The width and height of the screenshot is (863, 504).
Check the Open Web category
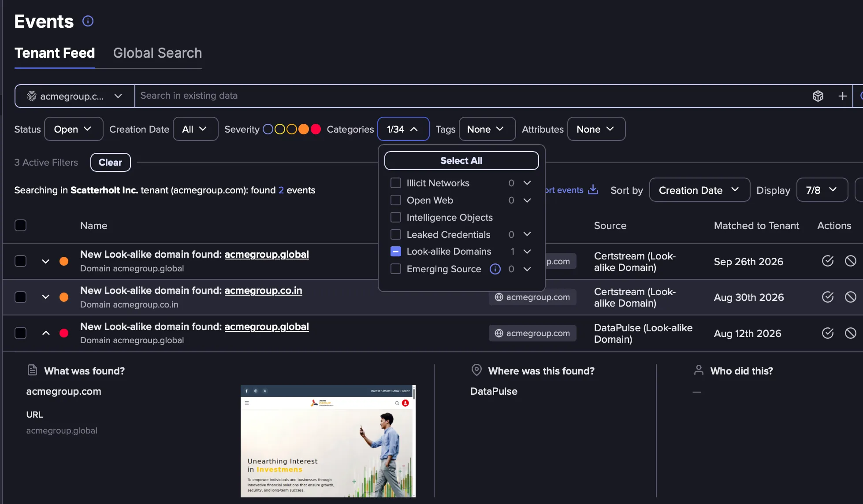tap(396, 200)
